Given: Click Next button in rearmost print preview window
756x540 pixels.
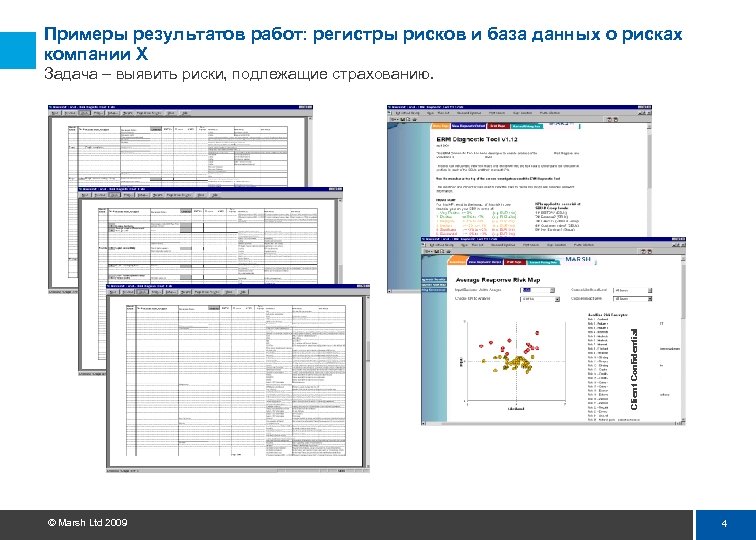Looking at the screenshot, I should coord(55,113).
